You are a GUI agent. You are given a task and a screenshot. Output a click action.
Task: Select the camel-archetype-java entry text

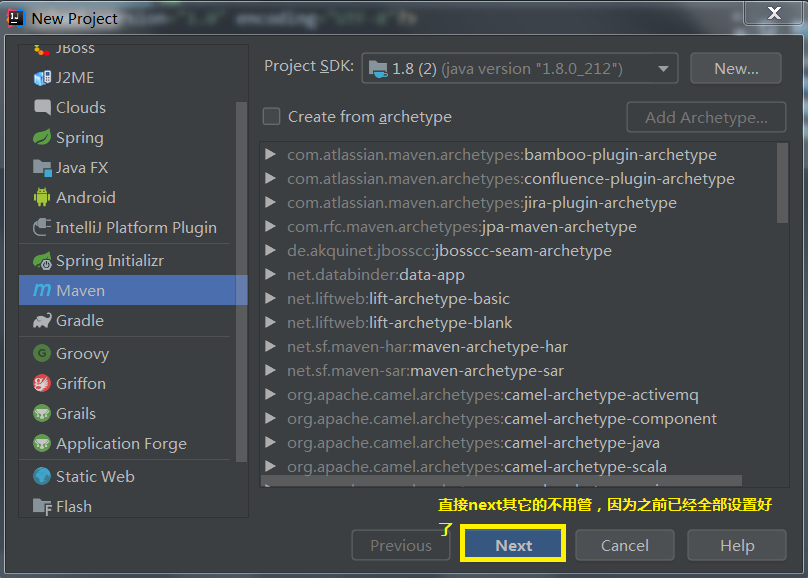(x=473, y=443)
